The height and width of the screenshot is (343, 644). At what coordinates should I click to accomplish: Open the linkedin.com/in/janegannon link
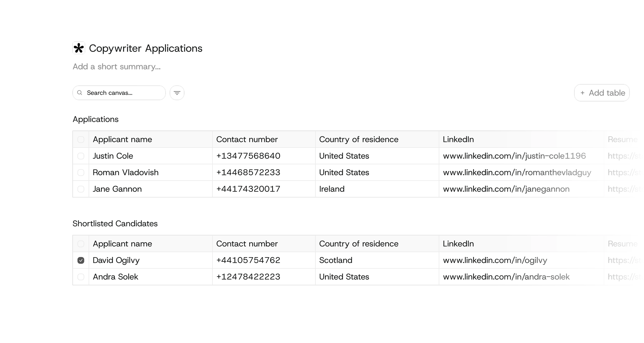pos(506,189)
